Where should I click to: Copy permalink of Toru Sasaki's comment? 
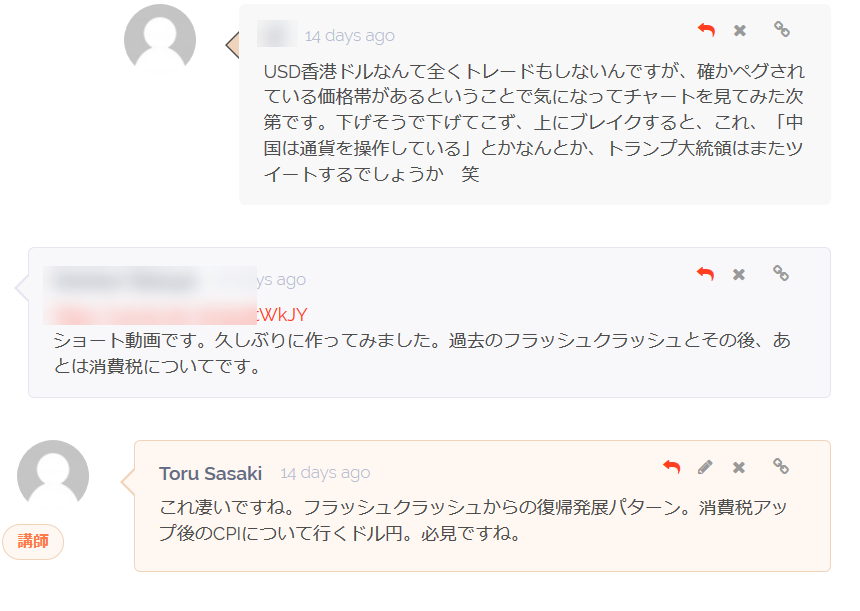pyautogui.click(x=781, y=466)
